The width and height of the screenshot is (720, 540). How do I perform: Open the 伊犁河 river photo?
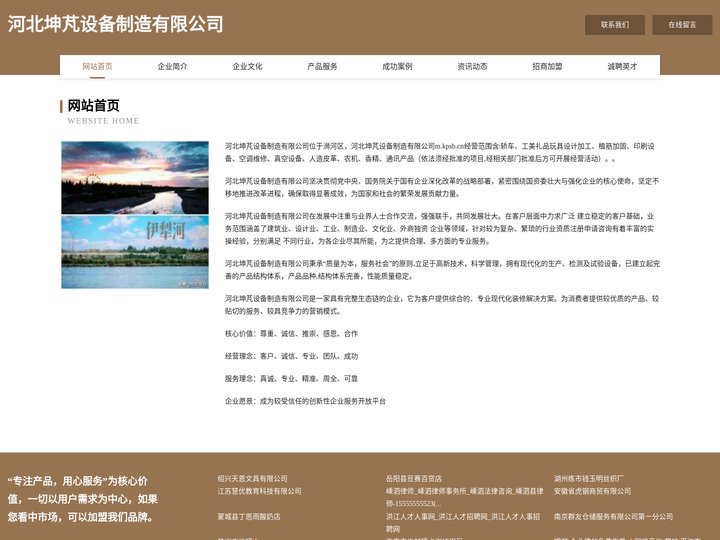(135, 252)
